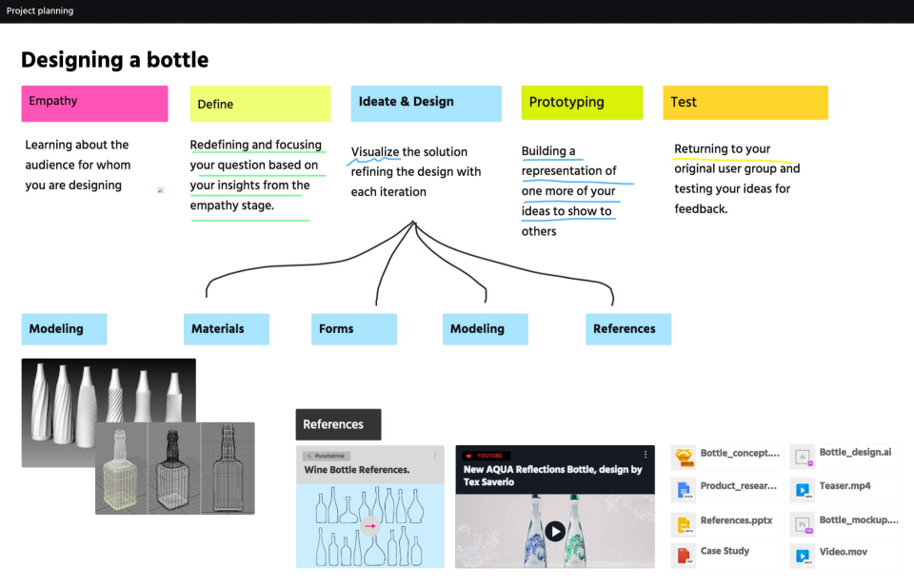This screenshot has width=914, height=588.
Task: Open the Product_research document icon
Action: (x=684, y=490)
